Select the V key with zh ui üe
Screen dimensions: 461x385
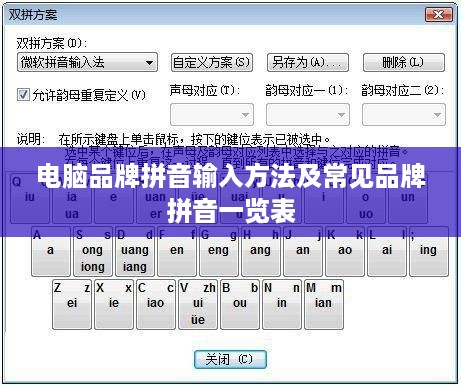coord(198,305)
